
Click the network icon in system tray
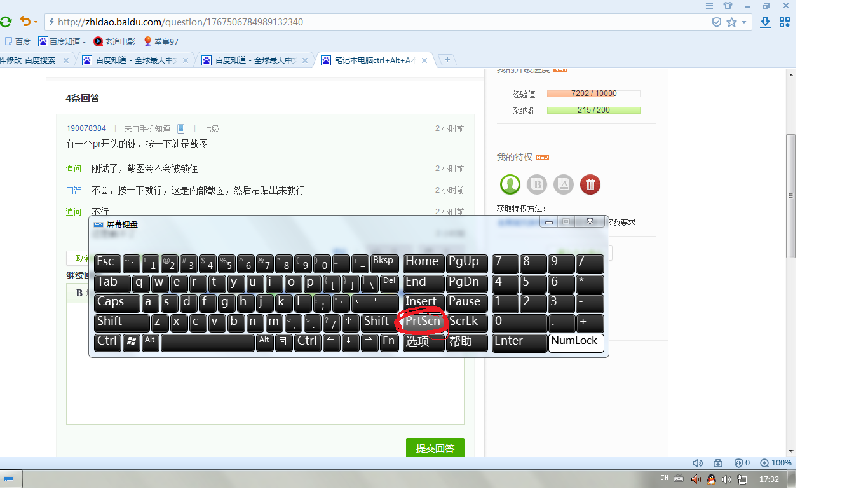pos(742,479)
